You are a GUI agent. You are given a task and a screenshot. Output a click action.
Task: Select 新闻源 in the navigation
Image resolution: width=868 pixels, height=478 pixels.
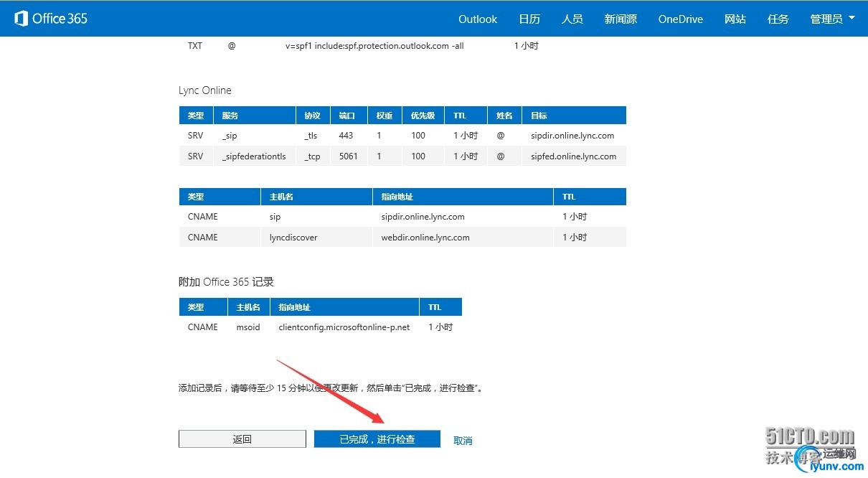(x=621, y=19)
